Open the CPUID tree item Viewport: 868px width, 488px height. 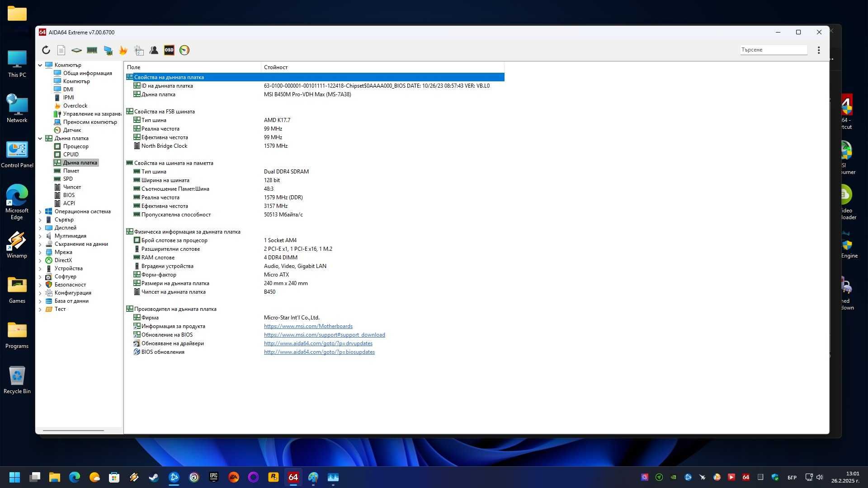71,155
